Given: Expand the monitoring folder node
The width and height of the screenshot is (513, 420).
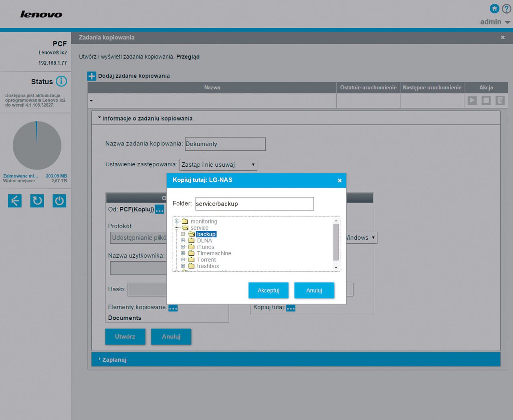Looking at the screenshot, I should [177, 221].
